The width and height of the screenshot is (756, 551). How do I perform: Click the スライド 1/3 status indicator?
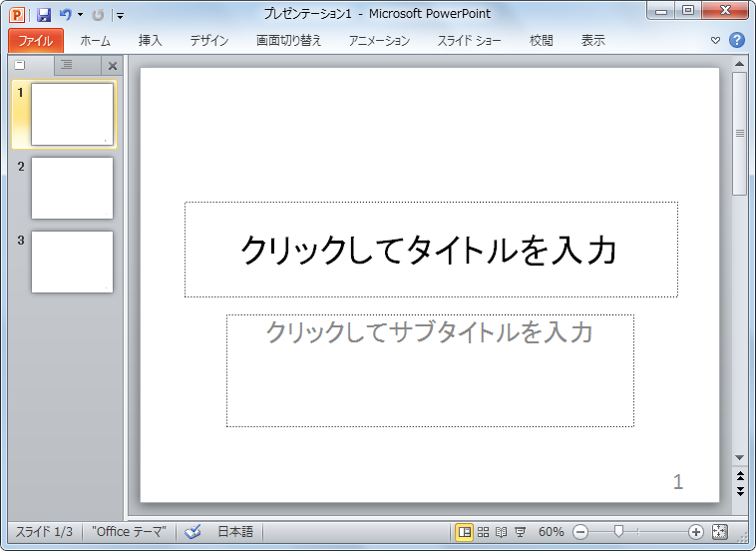click(44, 532)
